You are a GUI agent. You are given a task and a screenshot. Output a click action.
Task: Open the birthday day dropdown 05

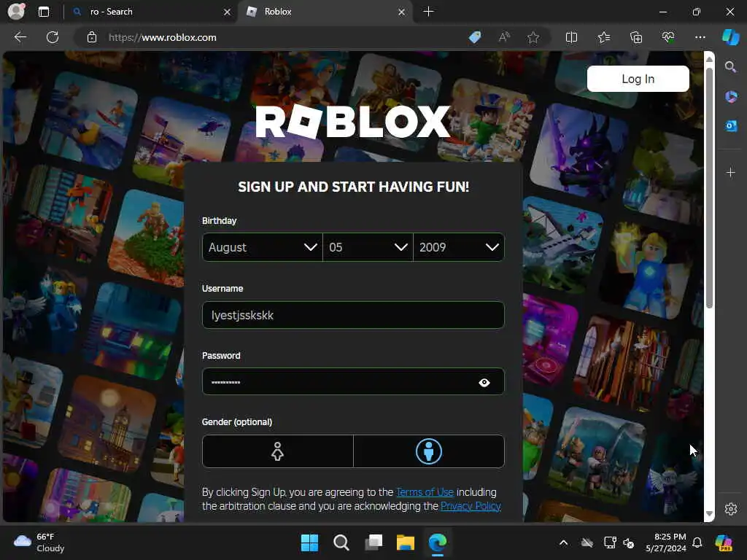(368, 247)
